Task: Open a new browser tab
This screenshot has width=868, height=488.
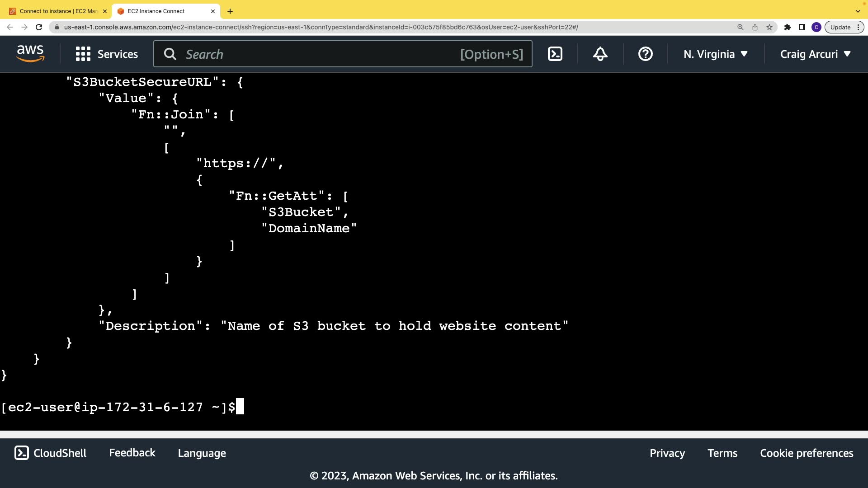Action: click(x=230, y=11)
